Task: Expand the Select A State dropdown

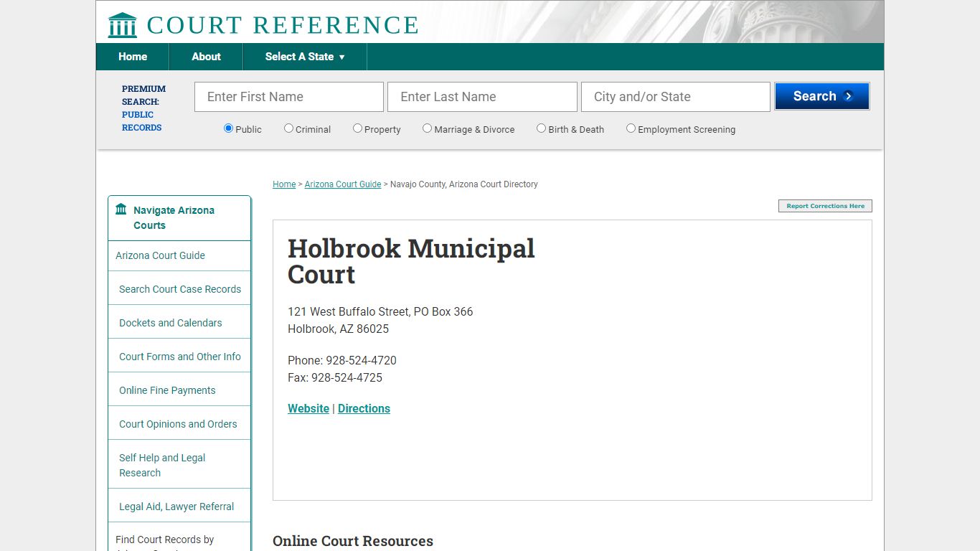Action: 305,57
